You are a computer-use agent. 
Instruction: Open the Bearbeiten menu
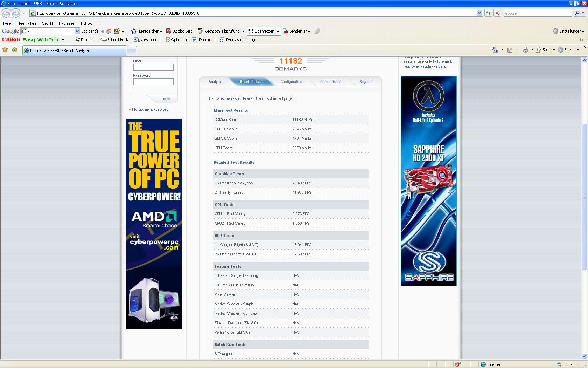[x=27, y=23]
